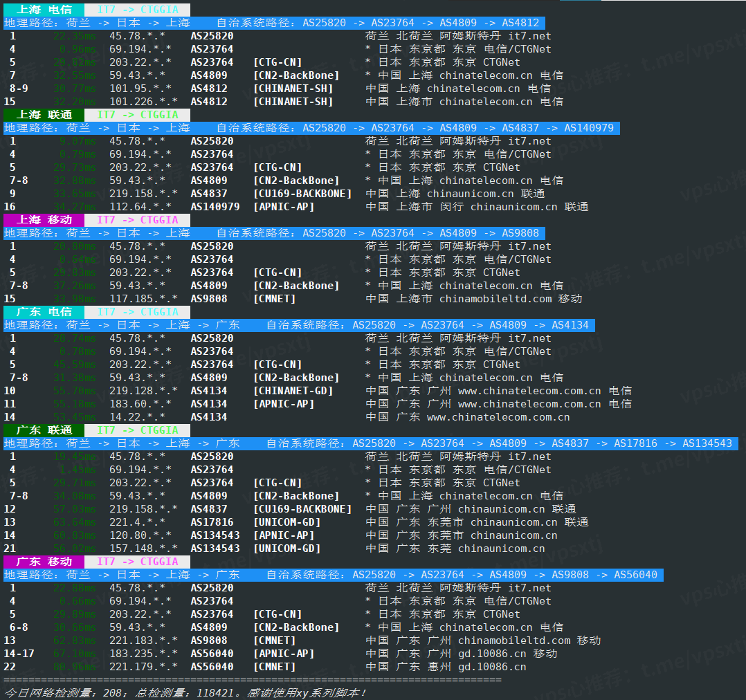Click "[UNICOM-GD]" in the 157.148.*.* row
This screenshot has width=746, height=700.
click(287, 549)
